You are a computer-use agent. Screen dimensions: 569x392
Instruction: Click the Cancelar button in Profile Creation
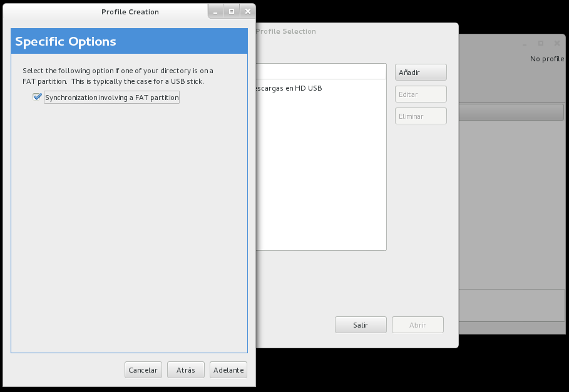coord(143,370)
